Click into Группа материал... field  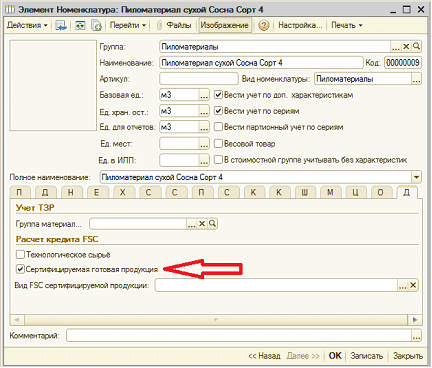pyautogui.click(x=138, y=224)
